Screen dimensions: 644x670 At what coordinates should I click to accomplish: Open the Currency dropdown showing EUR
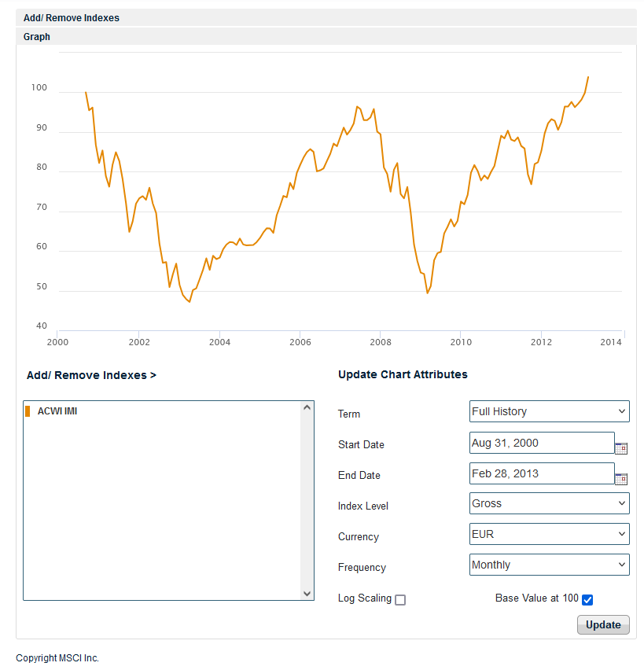[x=549, y=534]
